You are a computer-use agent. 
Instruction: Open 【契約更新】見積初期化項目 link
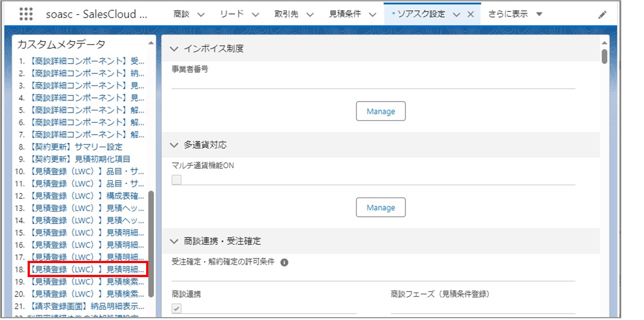(80, 159)
